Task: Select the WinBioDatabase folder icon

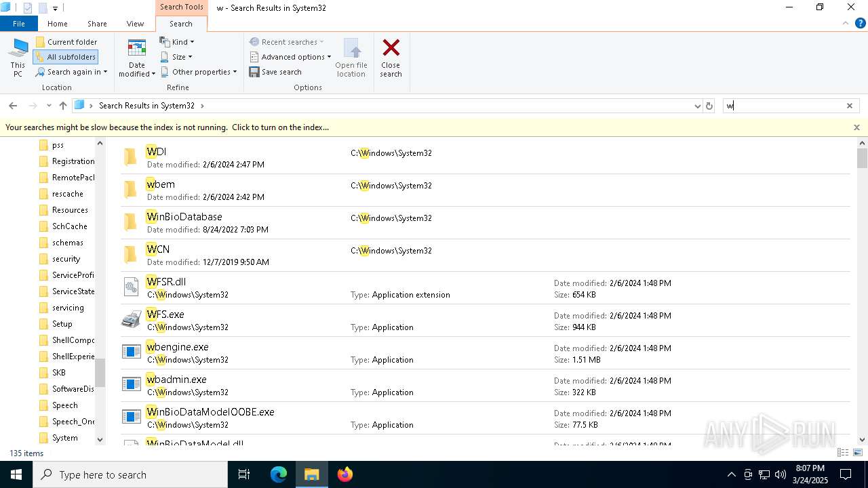Action: point(131,222)
